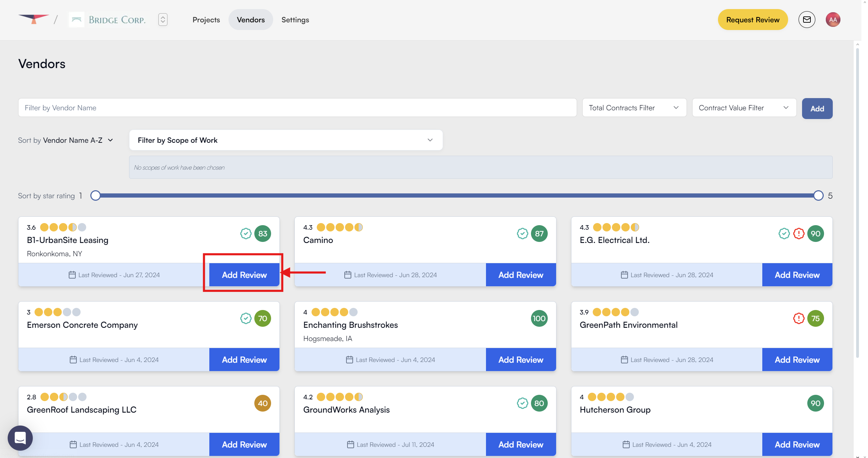Viewport: 868px width, 458px height.
Task: Click the red warning badge on E.G. Electrical
Action: pos(799,234)
